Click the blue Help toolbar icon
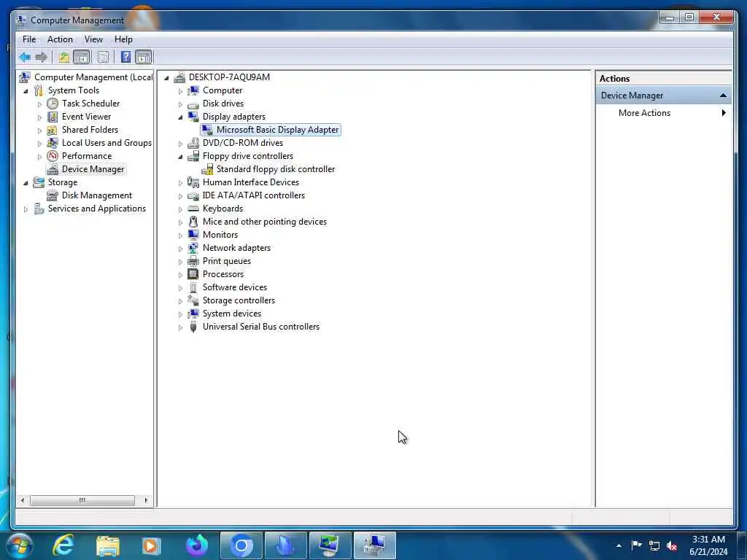The width and height of the screenshot is (747, 560). pyautogui.click(x=125, y=58)
